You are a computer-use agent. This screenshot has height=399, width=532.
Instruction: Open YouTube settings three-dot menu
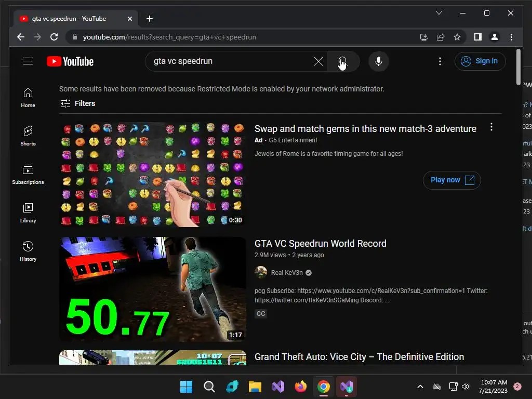tap(440, 61)
